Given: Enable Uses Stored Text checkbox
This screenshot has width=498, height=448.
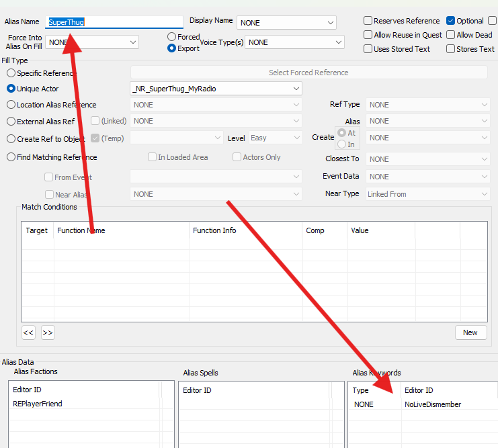Looking at the screenshot, I should [368, 49].
